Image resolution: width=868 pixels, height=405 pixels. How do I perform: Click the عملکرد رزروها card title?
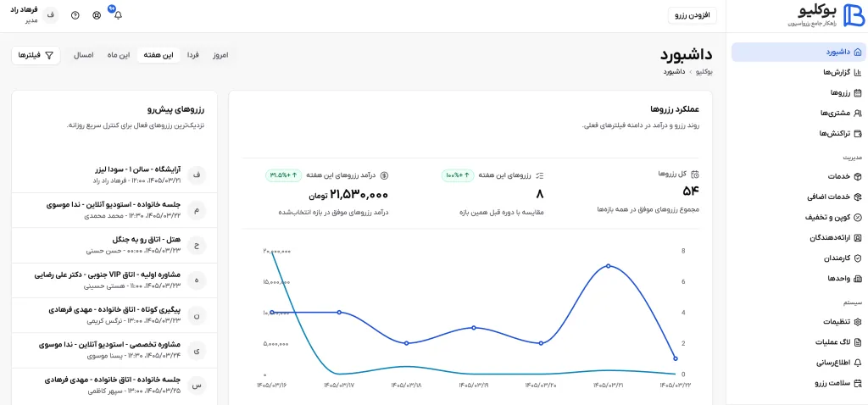tap(675, 108)
